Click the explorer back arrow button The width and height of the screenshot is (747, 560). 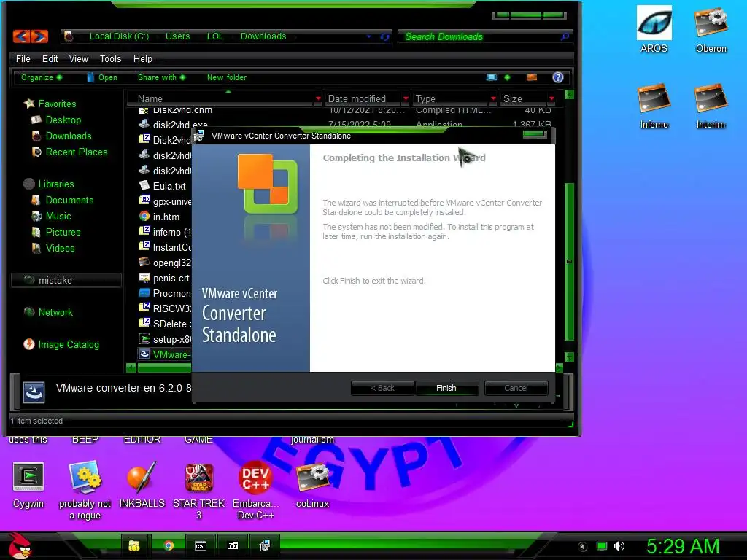22,36
